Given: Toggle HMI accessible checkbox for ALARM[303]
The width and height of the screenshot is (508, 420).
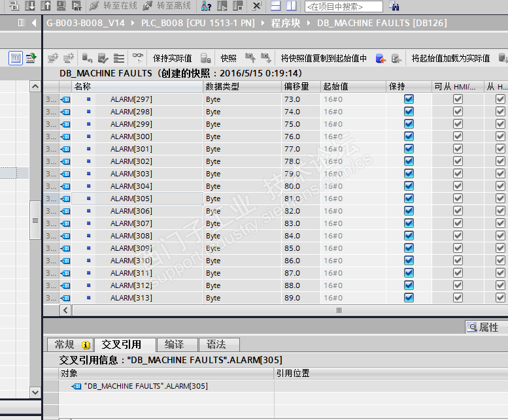Looking at the screenshot, I should tap(458, 174).
